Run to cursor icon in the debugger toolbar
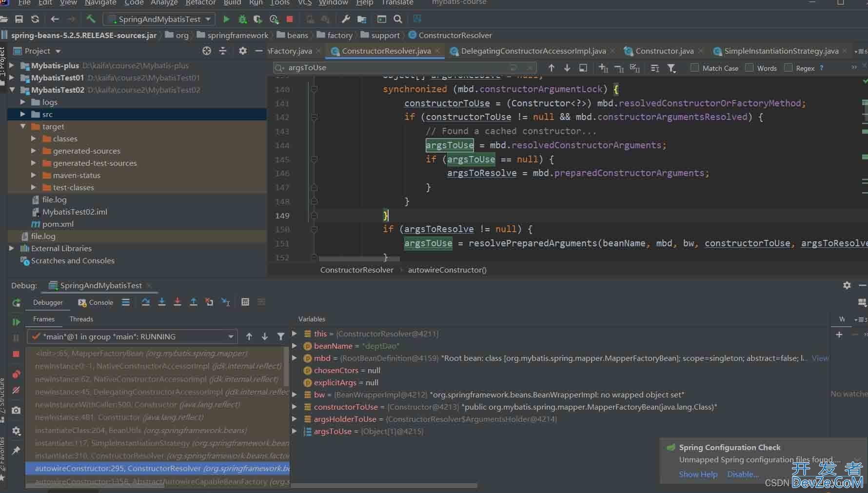The image size is (868, 493). 225,302
